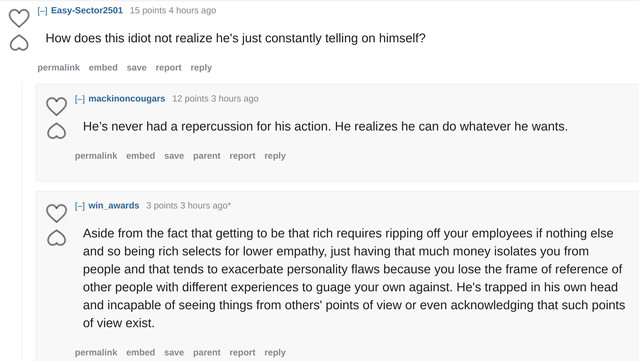Collapse Easy-Sector2501's comment thread
This screenshot has height=361, width=639.
42,11
